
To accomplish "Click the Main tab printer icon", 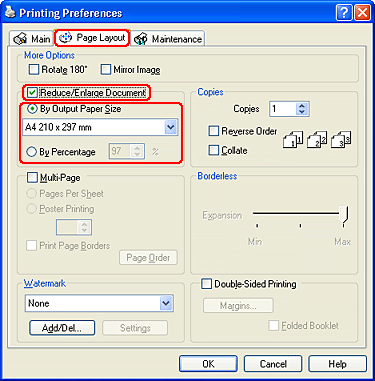I will 20,39.
